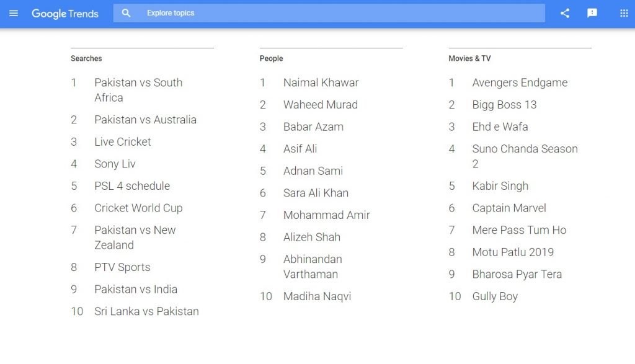
Task: Select PSL 4 schedule entry
Action: [132, 185]
